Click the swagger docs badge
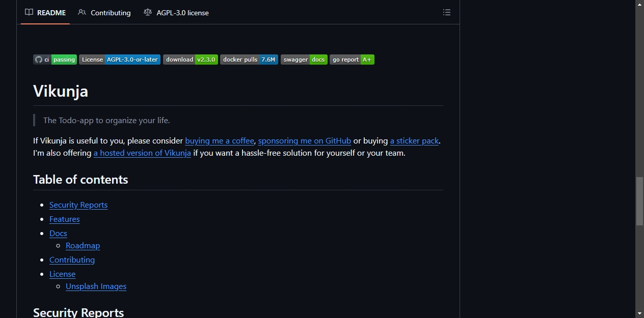The image size is (644, 318). click(304, 60)
